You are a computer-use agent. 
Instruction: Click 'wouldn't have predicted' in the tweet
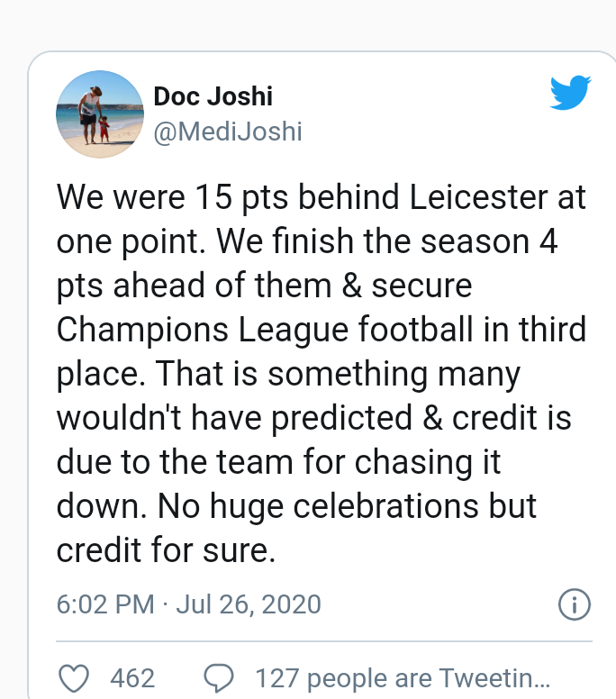click(234, 418)
